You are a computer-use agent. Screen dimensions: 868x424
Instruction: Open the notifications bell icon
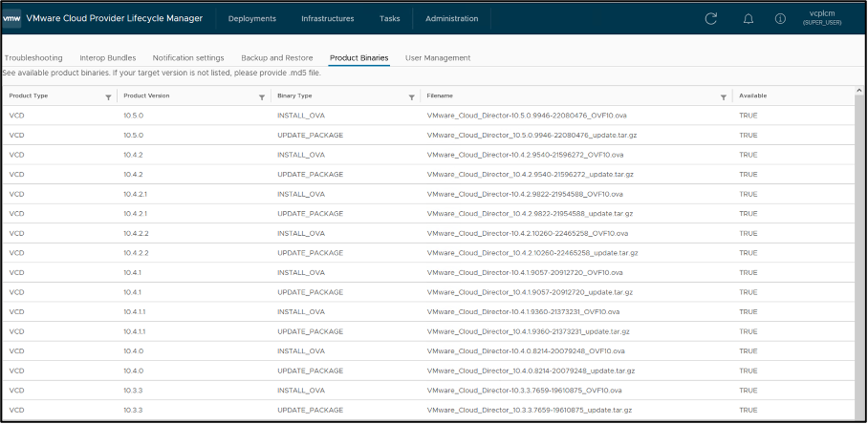749,18
